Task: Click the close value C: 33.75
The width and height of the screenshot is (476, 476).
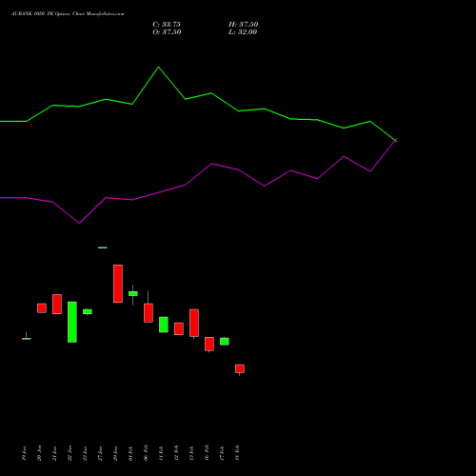Action: click(x=167, y=25)
